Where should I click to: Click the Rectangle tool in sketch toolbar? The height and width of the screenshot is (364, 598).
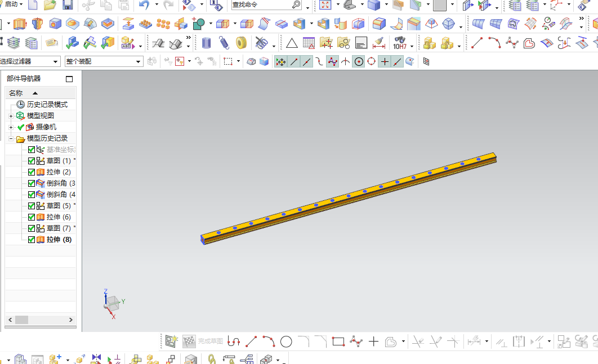tap(338, 341)
